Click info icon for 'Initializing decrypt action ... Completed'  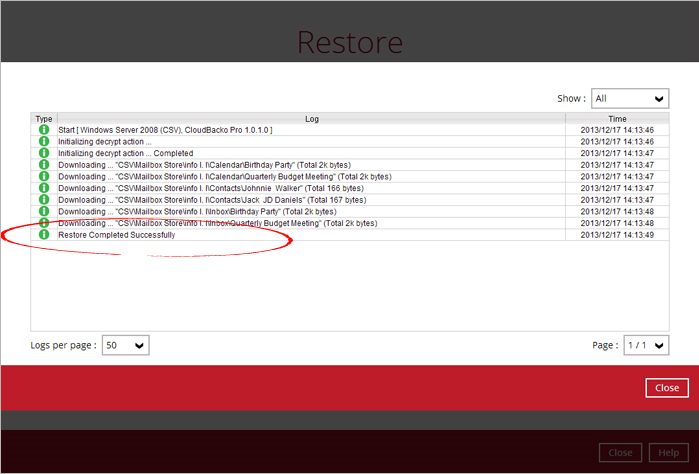click(43, 153)
